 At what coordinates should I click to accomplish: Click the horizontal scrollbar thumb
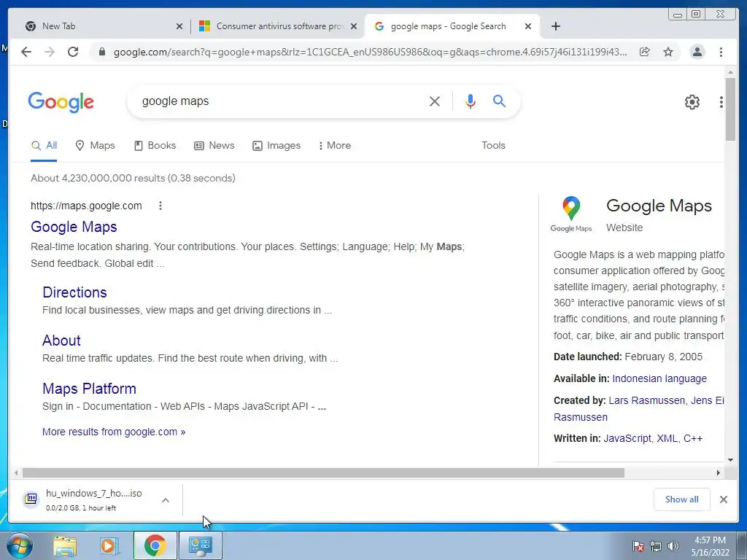[x=323, y=472]
